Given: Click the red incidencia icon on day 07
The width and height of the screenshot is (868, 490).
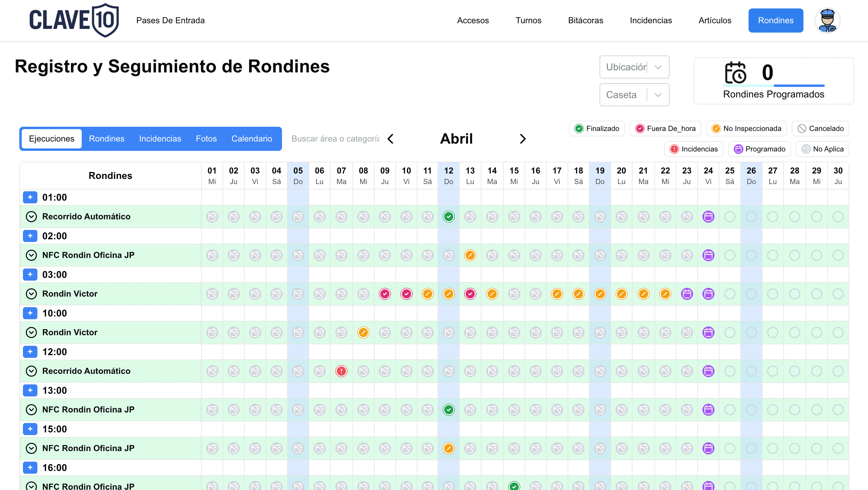Looking at the screenshot, I should [341, 371].
